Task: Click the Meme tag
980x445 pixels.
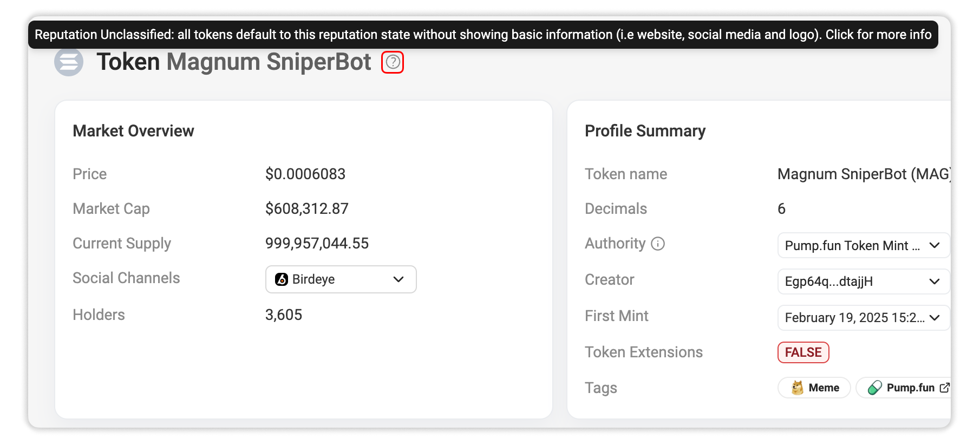Action: [x=814, y=388]
